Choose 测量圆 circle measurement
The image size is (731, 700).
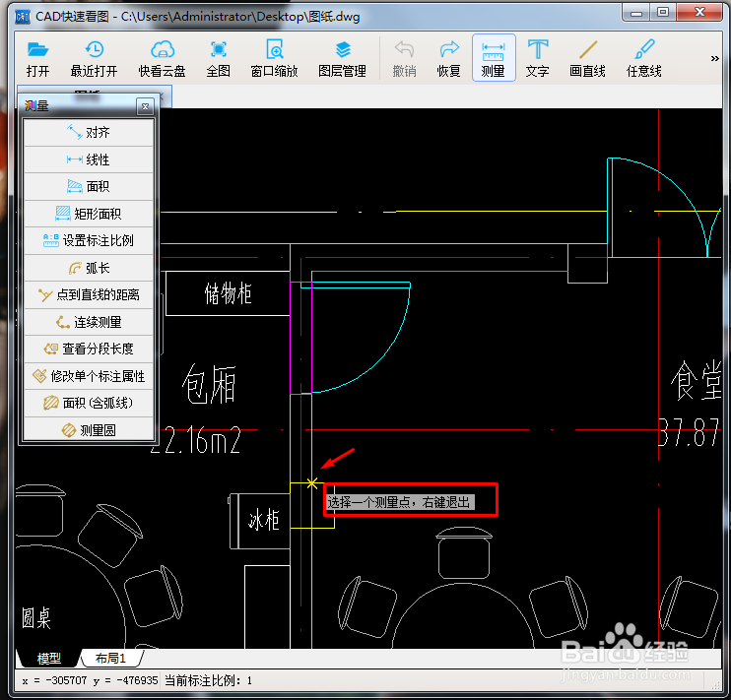89,429
